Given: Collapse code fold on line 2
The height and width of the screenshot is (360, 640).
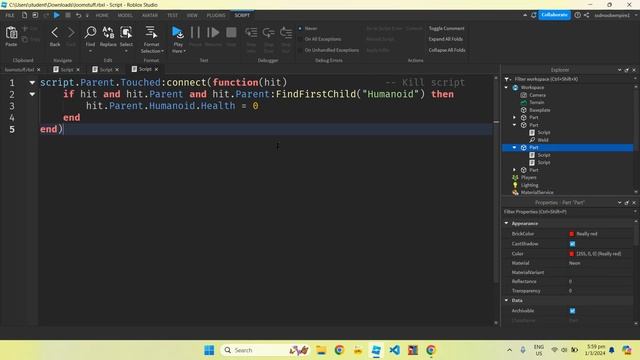Looking at the screenshot, I should [x=32, y=94].
